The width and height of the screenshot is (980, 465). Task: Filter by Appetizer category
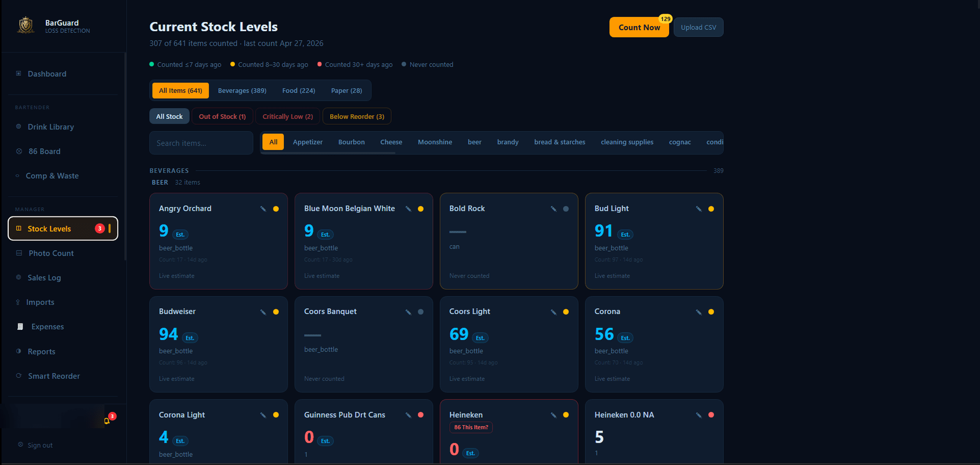pyautogui.click(x=308, y=142)
